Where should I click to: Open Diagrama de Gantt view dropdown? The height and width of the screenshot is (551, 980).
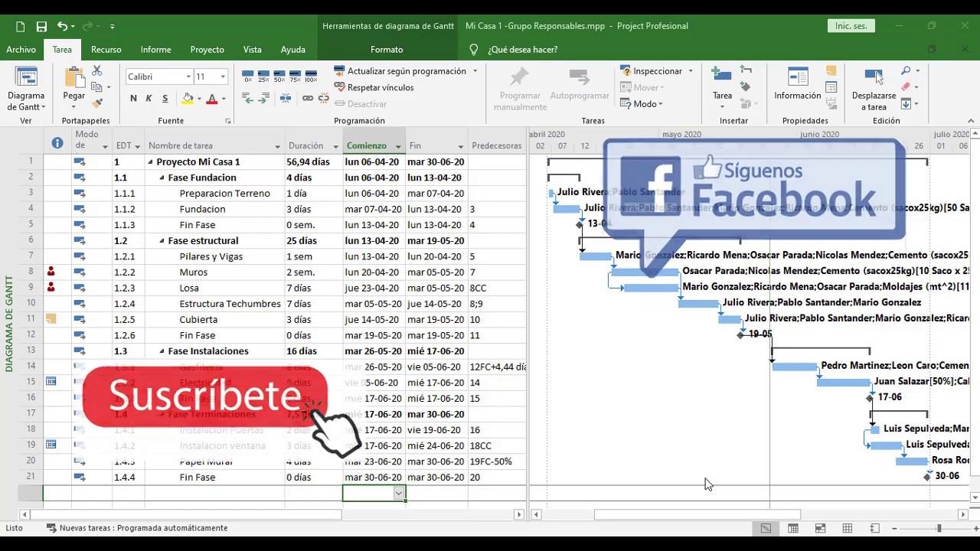26,90
